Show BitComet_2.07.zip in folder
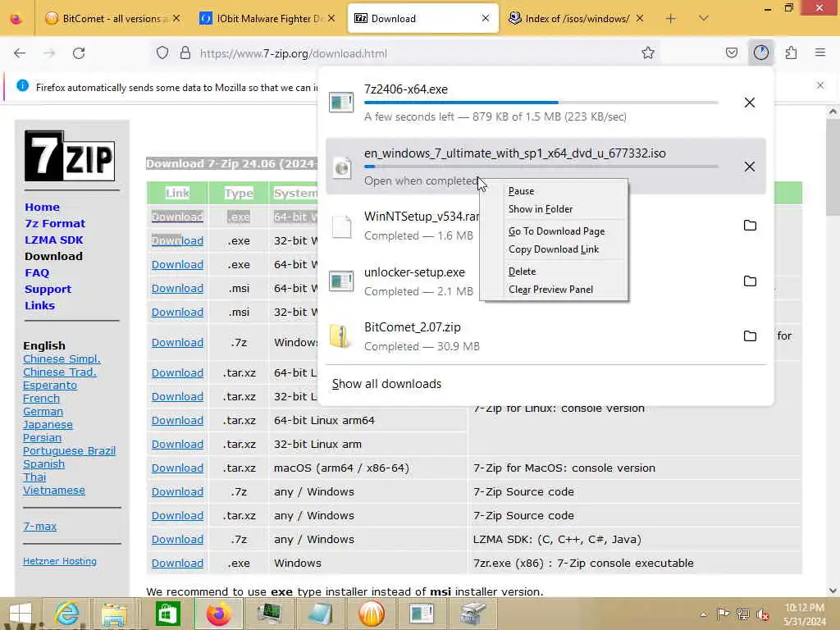Image resolution: width=840 pixels, height=630 pixels. 750,336
